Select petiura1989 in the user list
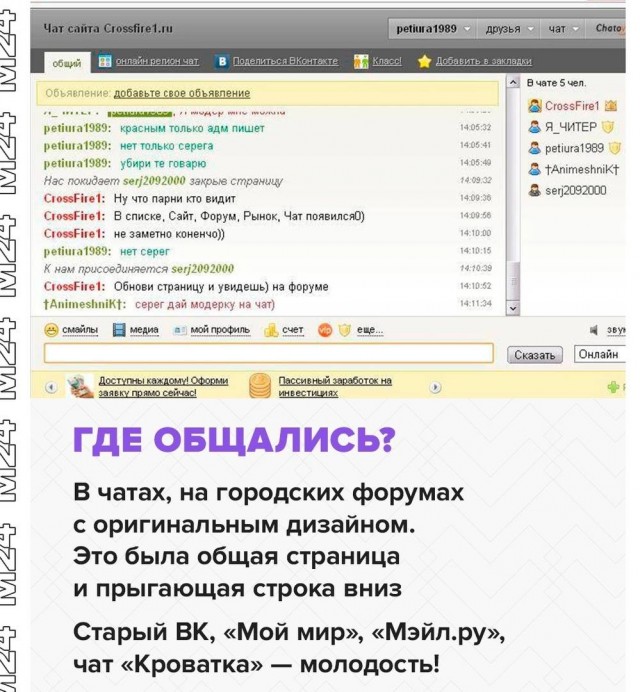 [x=574, y=148]
